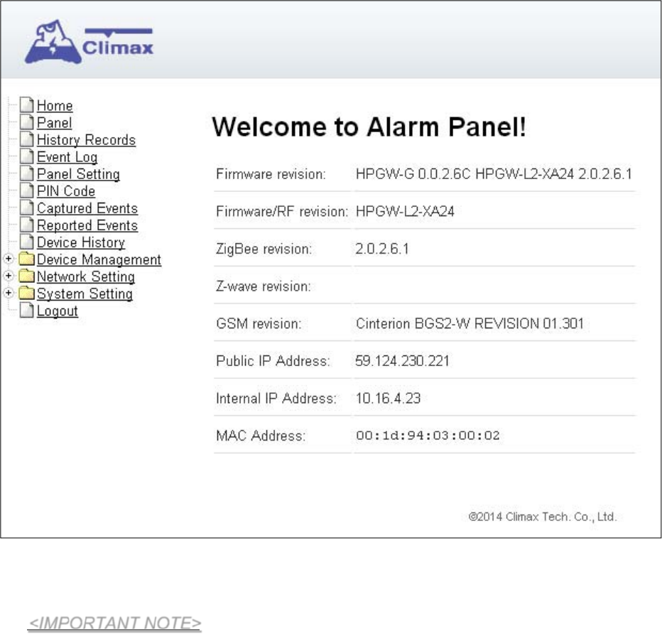Image resolution: width=662 pixels, height=644 pixels.
Task: Expand the System Setting tree node
Action: [9, 293]
